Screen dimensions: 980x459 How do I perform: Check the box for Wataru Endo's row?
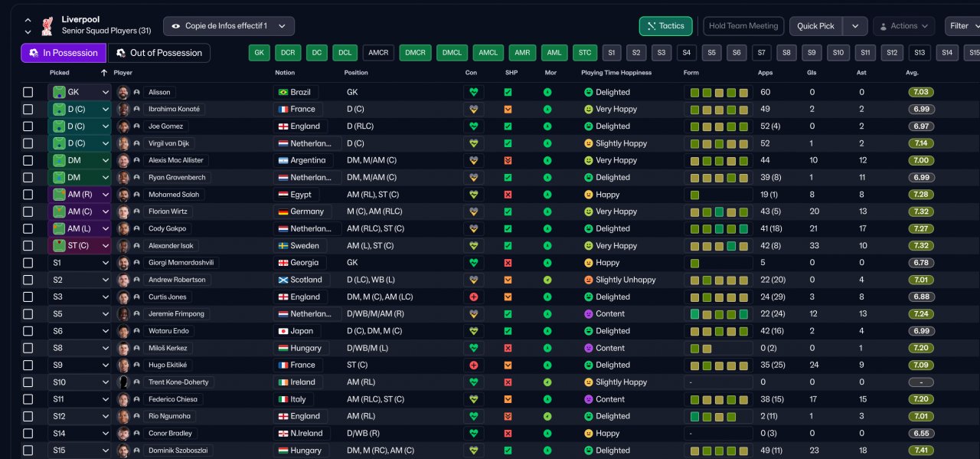point(28,331)
